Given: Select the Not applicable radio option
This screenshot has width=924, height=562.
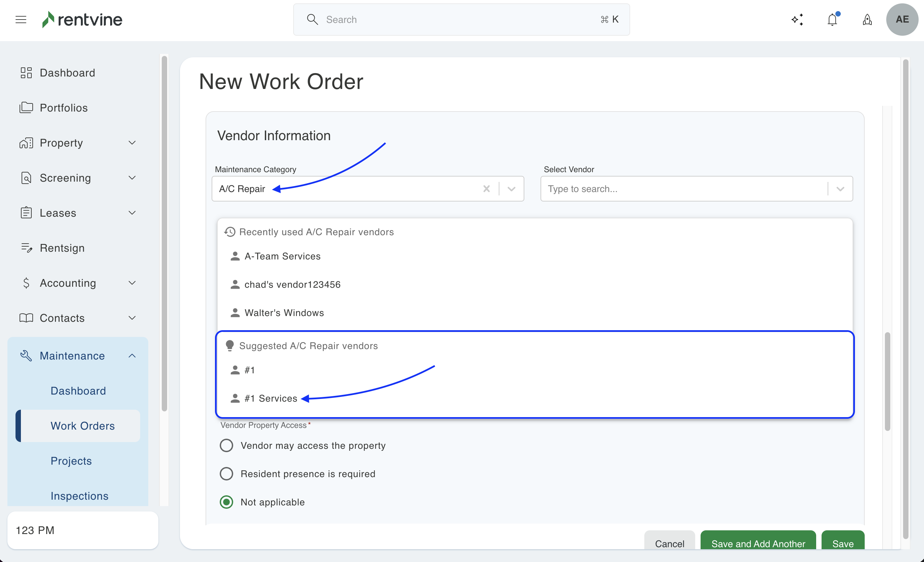Looking at the screenshot, I should (226, 502).
